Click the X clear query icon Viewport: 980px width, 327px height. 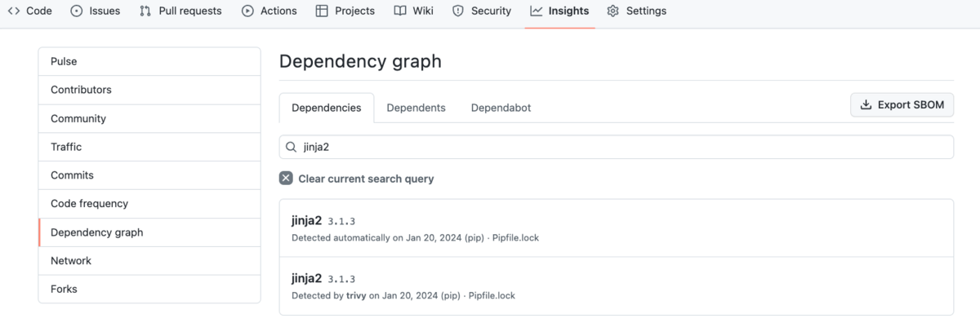(286, 179)
